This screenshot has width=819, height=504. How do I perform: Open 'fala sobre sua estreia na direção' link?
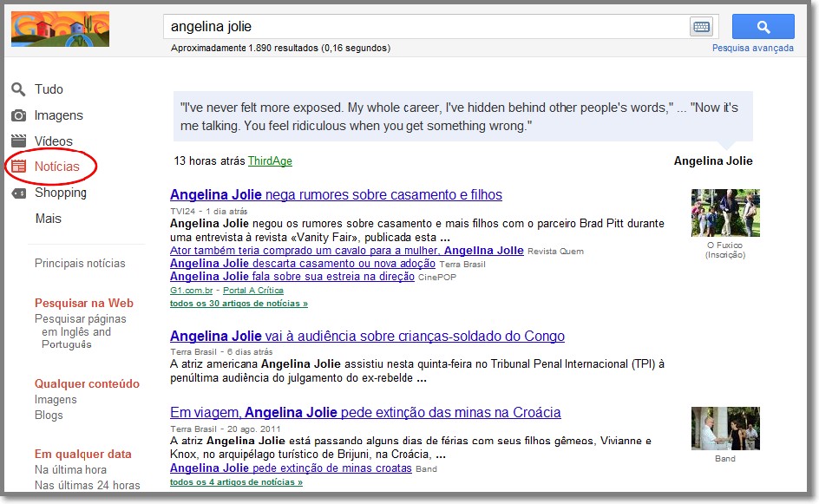292,276
